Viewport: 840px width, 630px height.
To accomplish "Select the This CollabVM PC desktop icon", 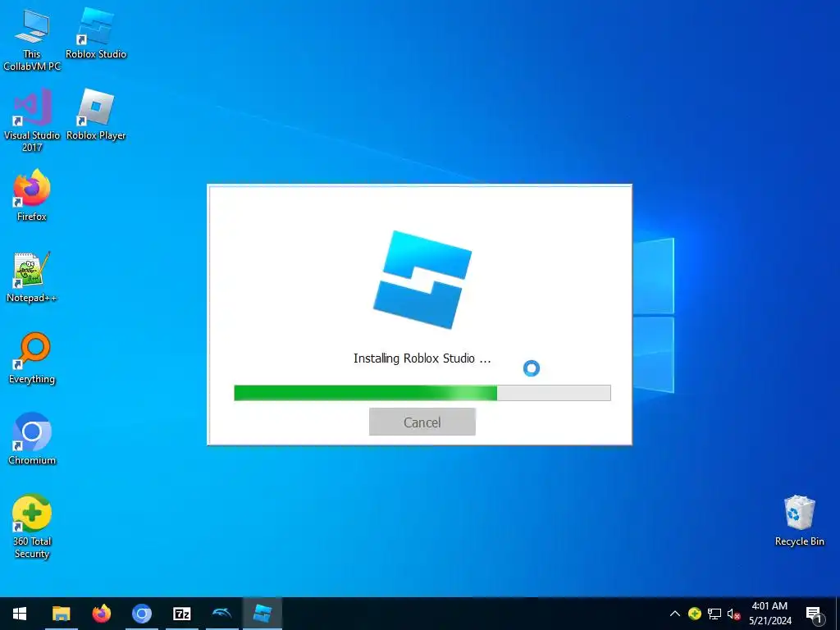I will point(32,40).
